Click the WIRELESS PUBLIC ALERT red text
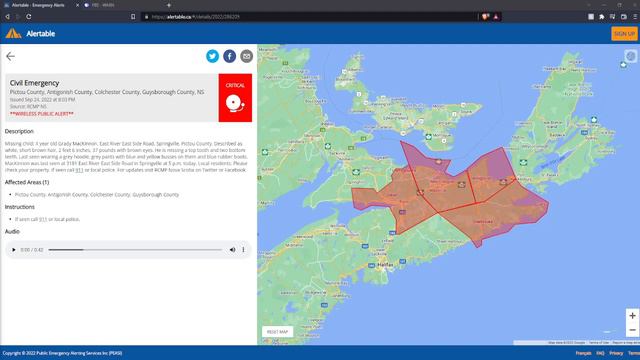 click(x=42, y=114)
